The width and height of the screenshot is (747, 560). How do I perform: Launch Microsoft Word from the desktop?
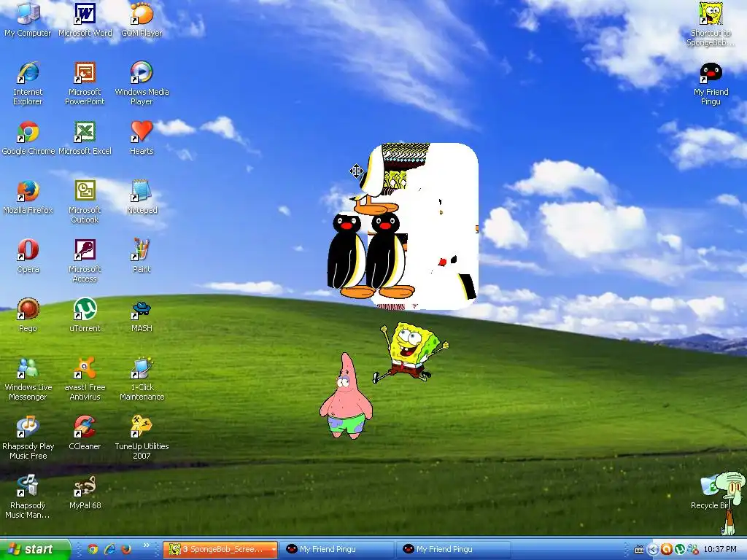pyautogui.click(x=85, y=20)
